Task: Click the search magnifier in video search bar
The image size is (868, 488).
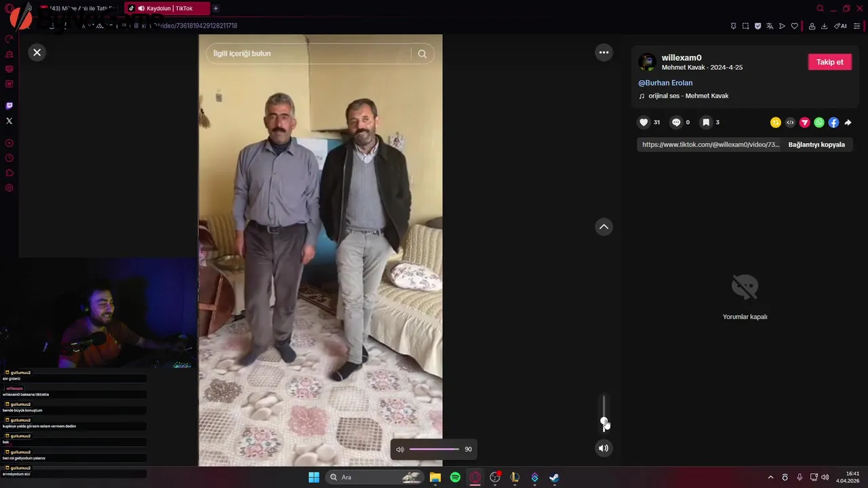Action: click(x=422, y=54)
